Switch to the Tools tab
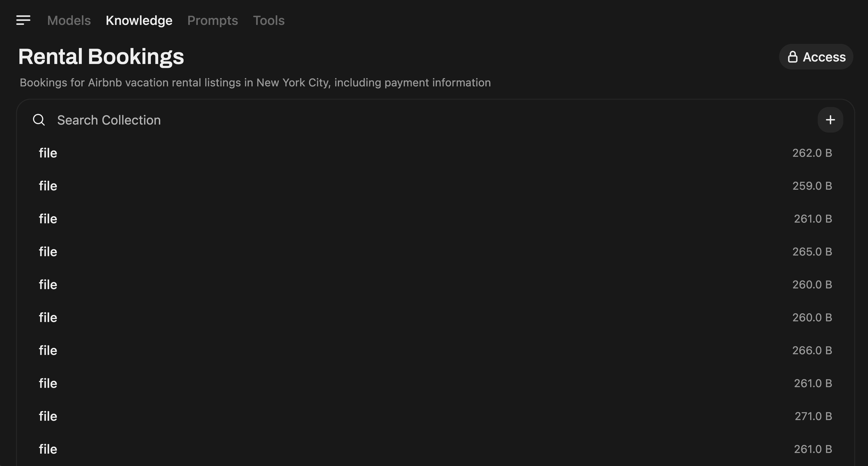Viewport: 868px width, 466px height. coord(269,21)
